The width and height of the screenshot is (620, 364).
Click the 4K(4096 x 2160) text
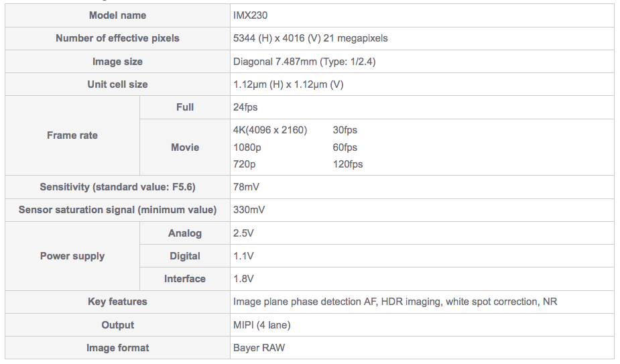click(270, 130)
